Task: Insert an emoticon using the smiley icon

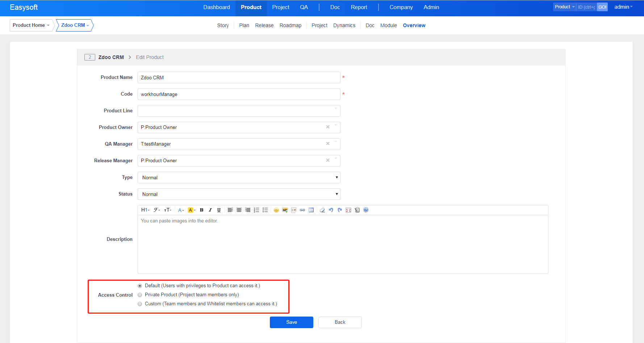Action: tap(276, 210)
